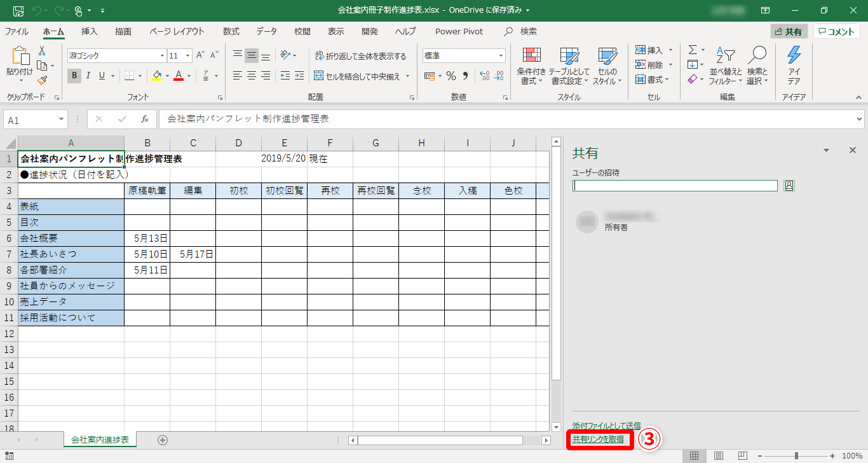Screen dimensions: 868x463
Task: Toggle Italic formatting
Action: (88, 76)
